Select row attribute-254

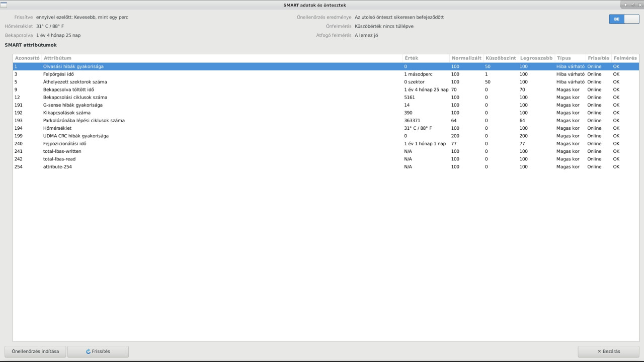click(326, 167)
